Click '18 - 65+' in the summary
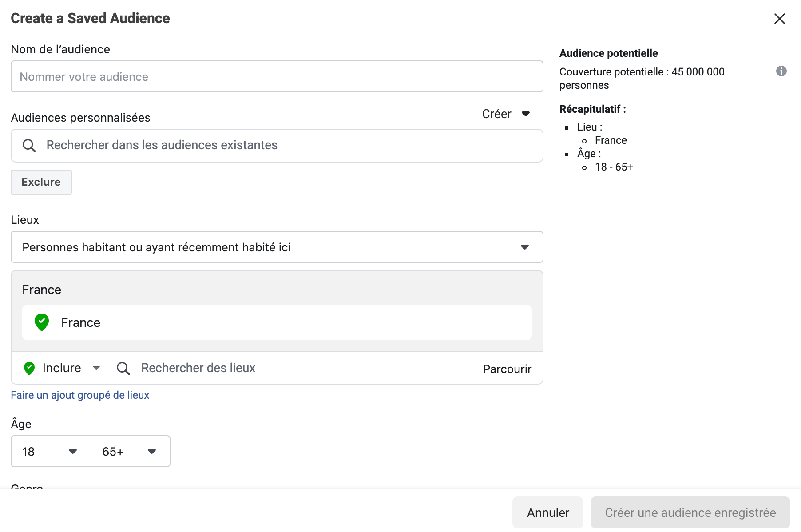Screen dimensions: 801x532 point(614,167)
